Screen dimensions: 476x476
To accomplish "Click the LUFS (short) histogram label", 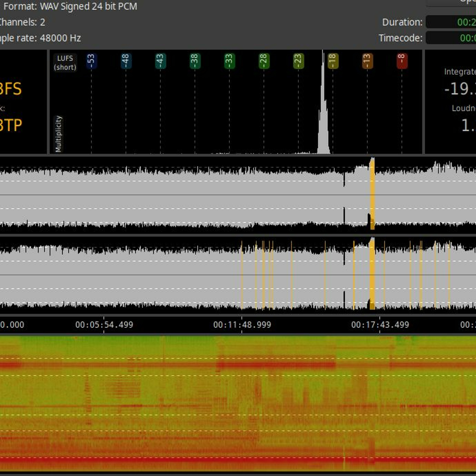I will [x=65, y=63].
